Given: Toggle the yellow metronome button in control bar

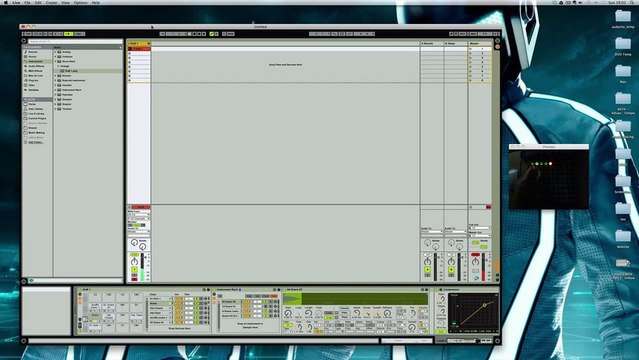Looking at the screenshot, I should point(68,34).
